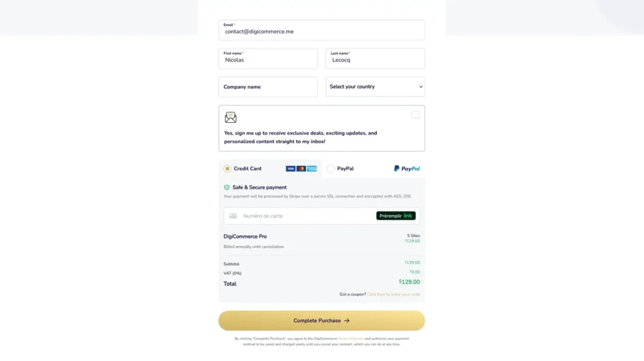Check the newsletter signup checkbox

pos(415,115)
